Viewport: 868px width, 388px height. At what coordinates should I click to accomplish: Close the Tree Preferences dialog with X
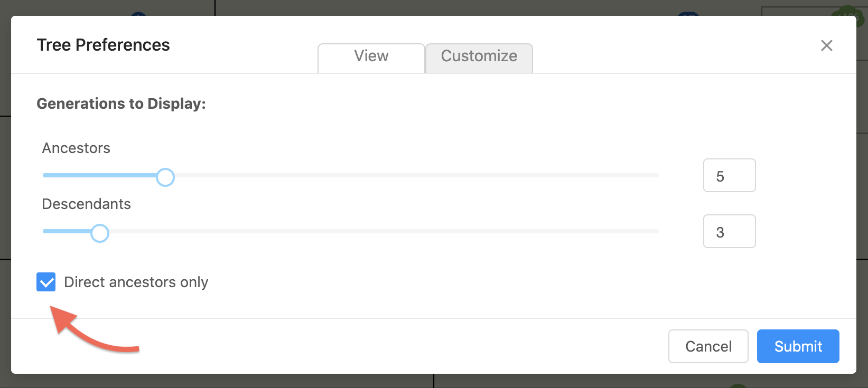(827, 45)
